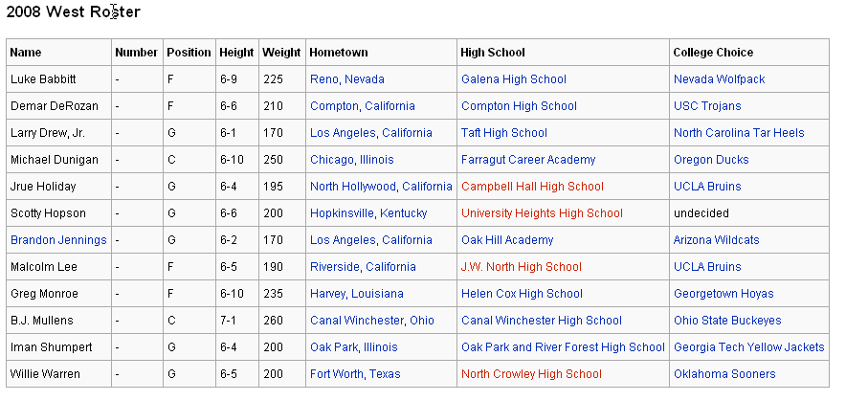Open the Hopkinsville, Kentucky link
This screenshot has height=401, width=868.
368,213
